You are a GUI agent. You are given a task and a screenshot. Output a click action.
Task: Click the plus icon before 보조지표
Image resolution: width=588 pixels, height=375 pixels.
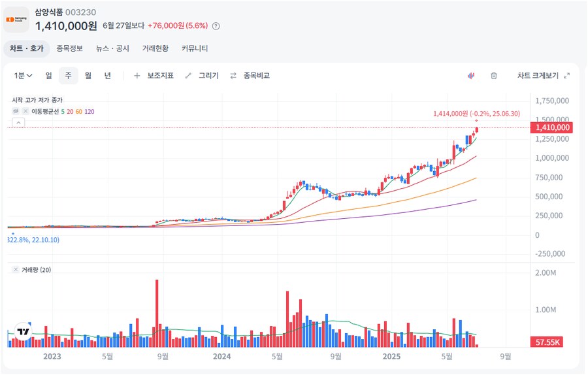[137, 76]
